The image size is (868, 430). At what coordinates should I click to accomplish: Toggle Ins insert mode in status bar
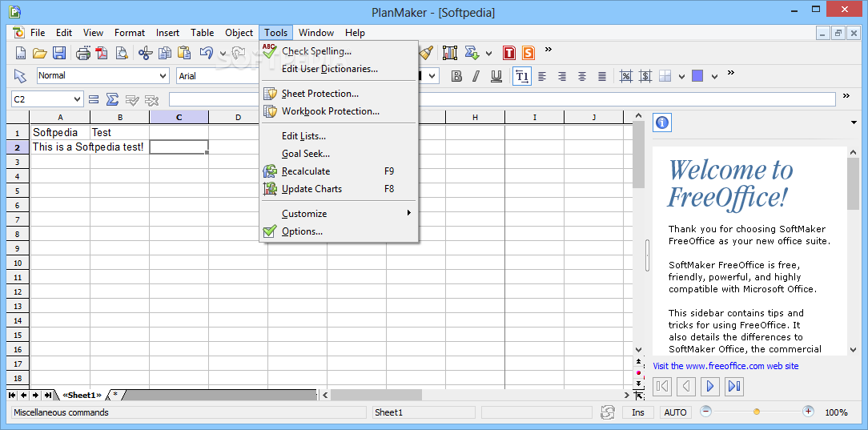pyautogui.click(x=638, y=412)
